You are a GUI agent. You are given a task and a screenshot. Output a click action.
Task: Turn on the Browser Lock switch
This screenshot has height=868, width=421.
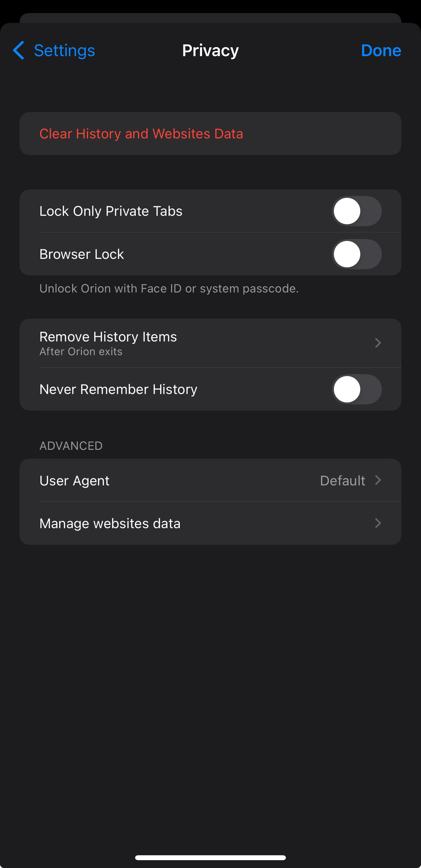pyautogui.click(x=356, y=254)
